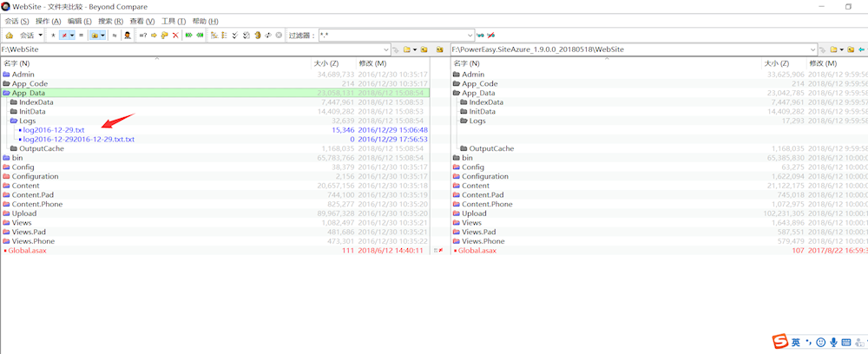
Task: Sort left pane by 修改 (M) column
Action: click(x=372, y=63)
